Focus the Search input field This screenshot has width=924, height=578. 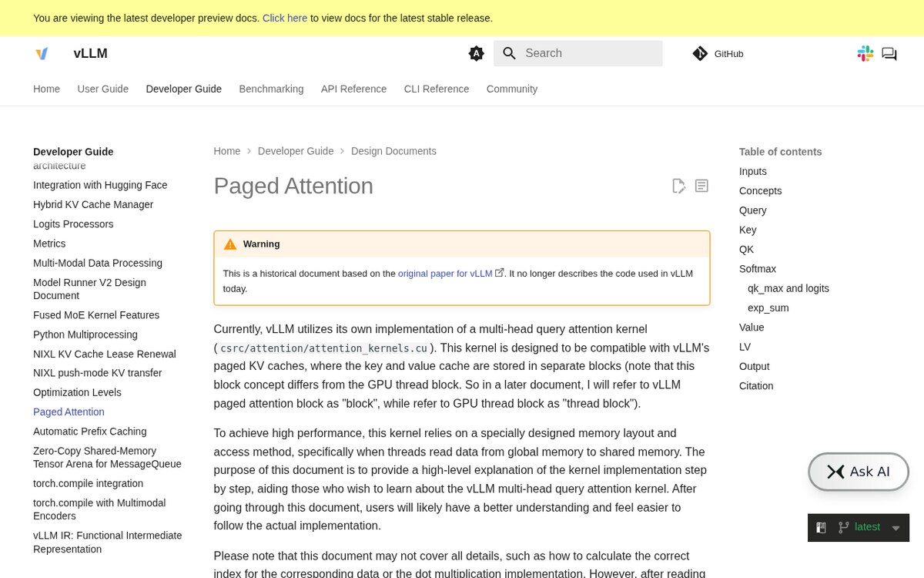coord(578,53)
